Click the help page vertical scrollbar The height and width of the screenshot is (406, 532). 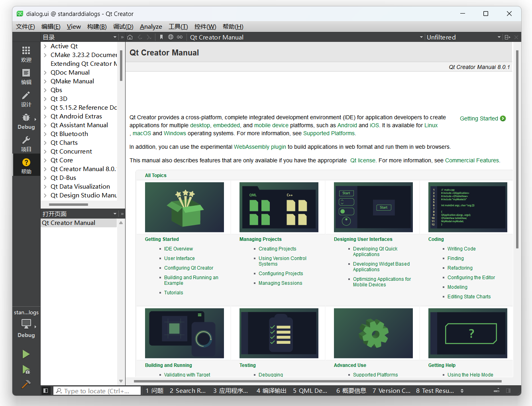pos(517,149)
